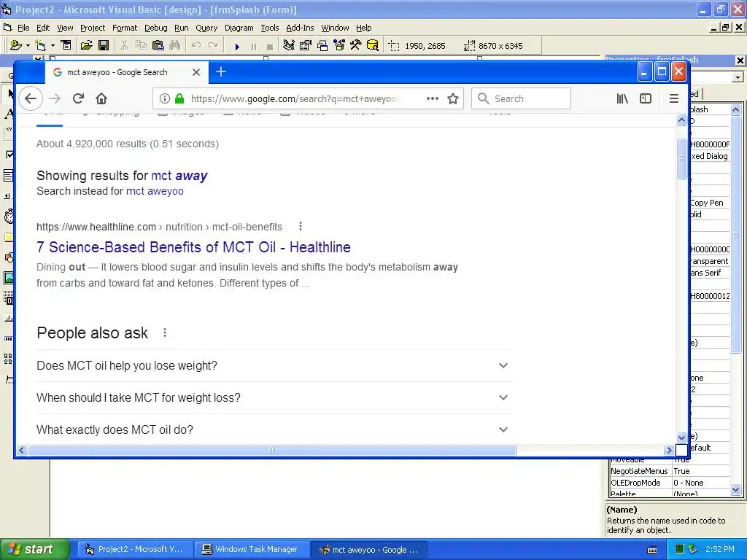Image resolution: width=747 pixels, height=560 pixels.
Task: Click the Find binoculars icon
Action: [x=175, y=45]
